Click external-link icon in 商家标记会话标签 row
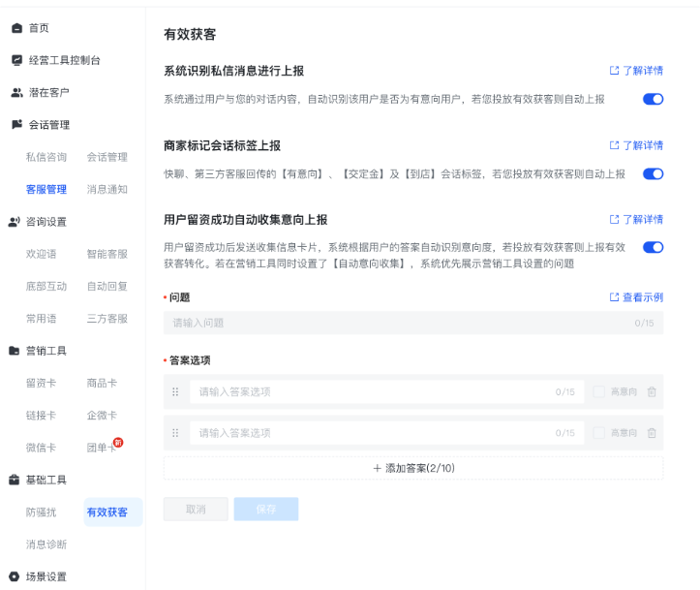This screenshot has width=700, height=590. click(x=614, y=145)
